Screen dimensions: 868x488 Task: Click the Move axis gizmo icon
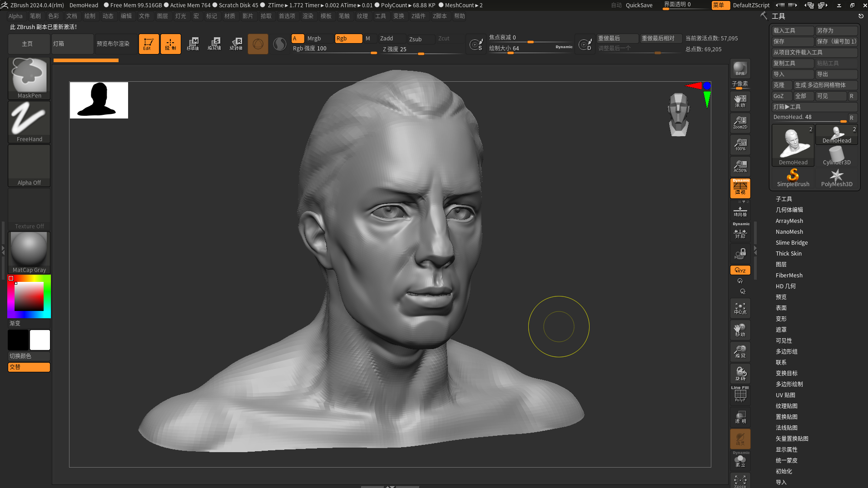click(x=193, y=44)
